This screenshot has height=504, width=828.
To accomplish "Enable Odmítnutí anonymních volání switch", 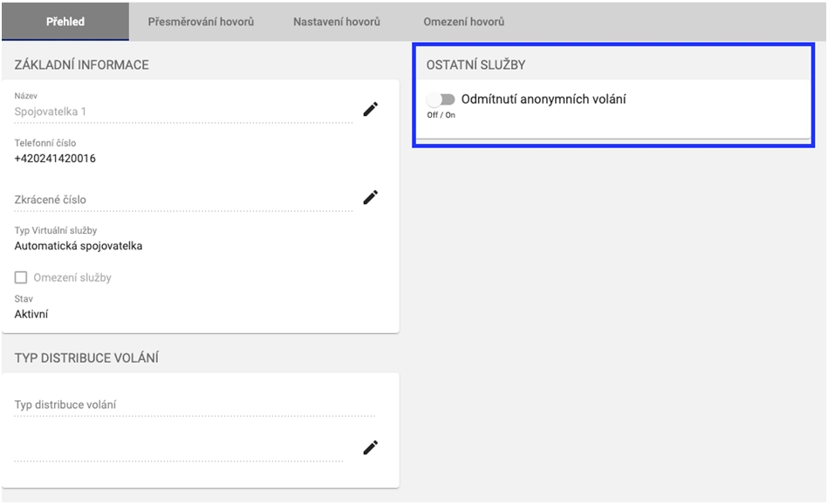I will (441, 100).
